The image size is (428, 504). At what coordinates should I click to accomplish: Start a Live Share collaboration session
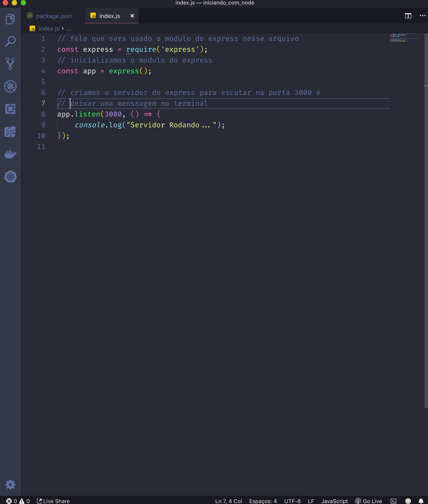pos(53,501)
